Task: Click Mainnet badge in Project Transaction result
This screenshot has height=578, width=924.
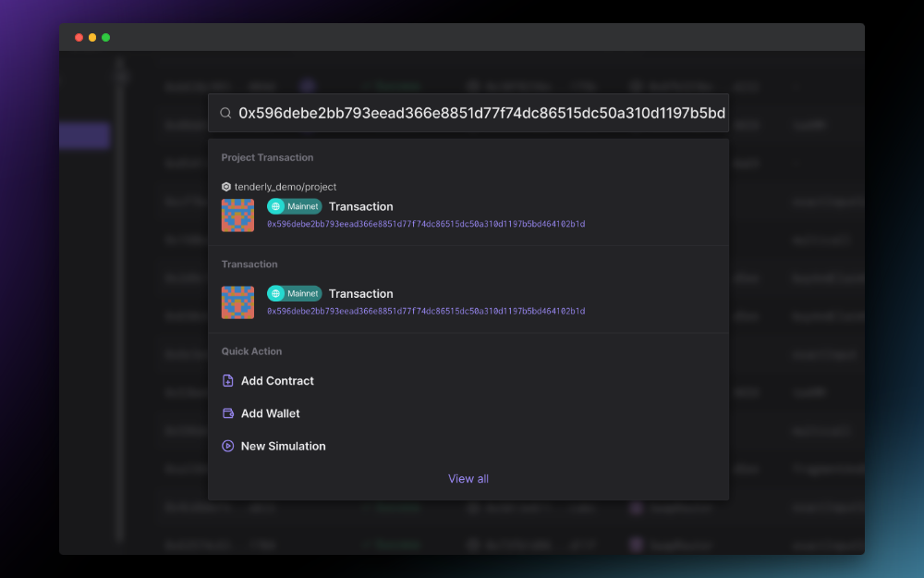Action: 295,206
